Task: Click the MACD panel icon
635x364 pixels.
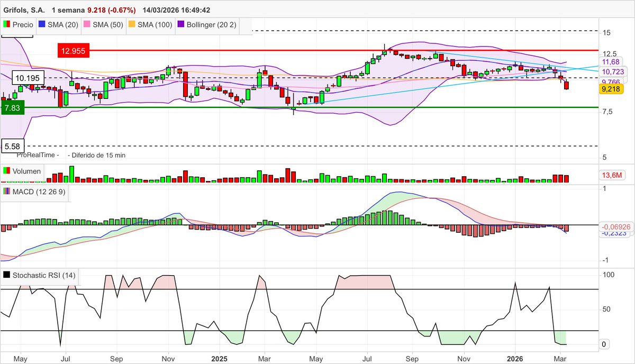Action: pos(7,192)
